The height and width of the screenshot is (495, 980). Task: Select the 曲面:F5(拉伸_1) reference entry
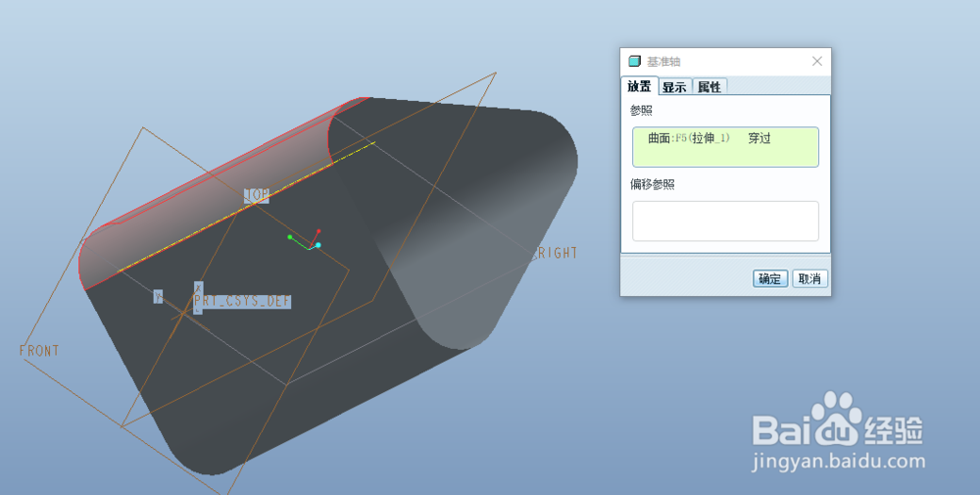(x=688, y=138)
